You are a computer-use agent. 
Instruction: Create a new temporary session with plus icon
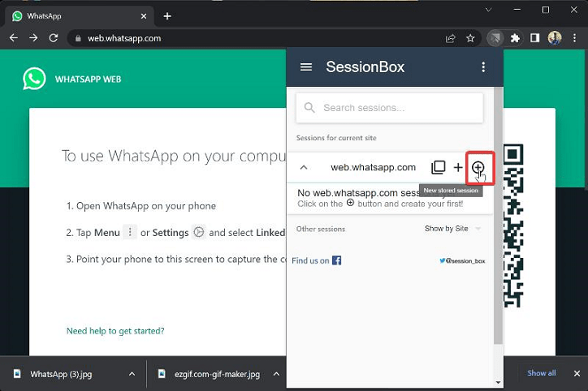pyautogui.click(x=458, y=167)
